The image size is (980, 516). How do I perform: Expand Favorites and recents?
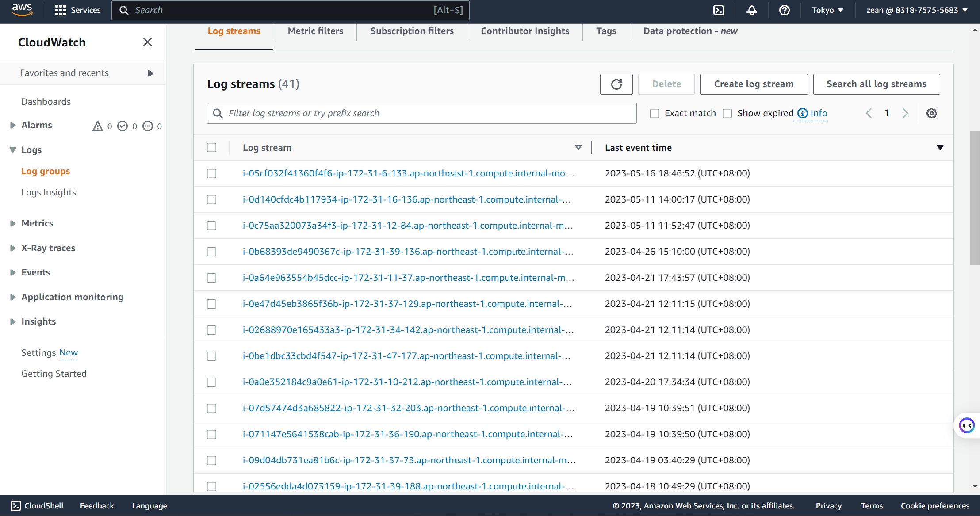point(150,73)
